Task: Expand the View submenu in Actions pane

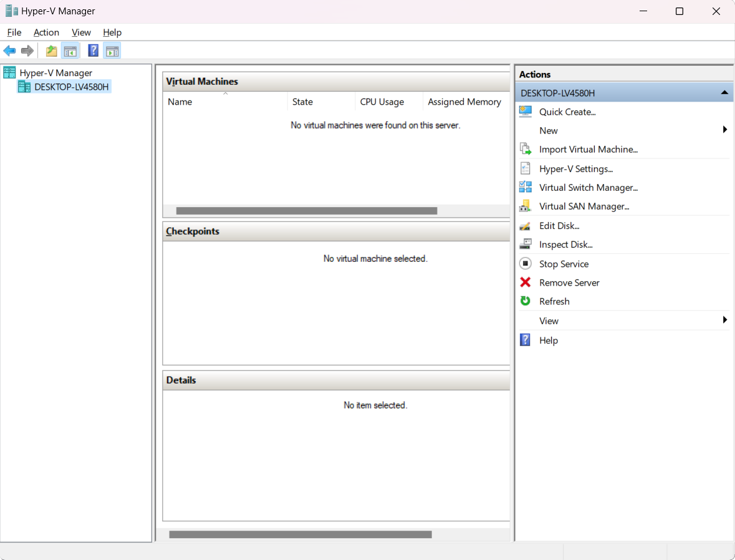Action: pyautogui.click(x=724, y=320)
